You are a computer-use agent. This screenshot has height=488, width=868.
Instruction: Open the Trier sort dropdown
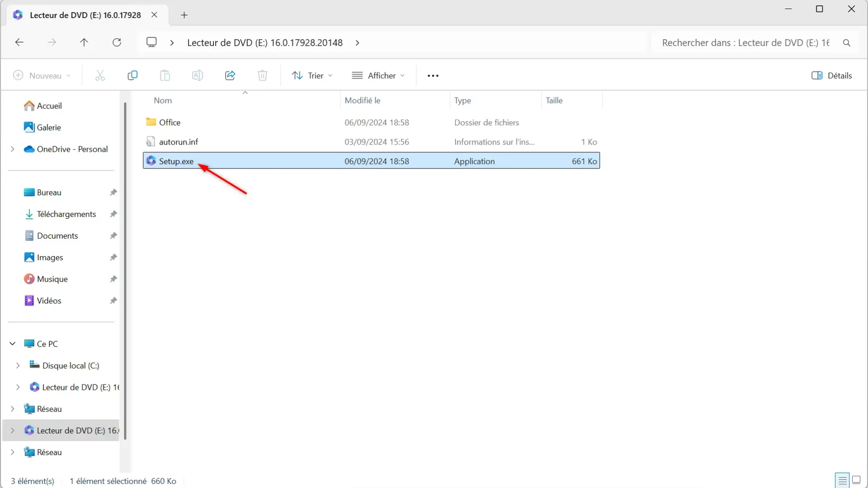312,75
